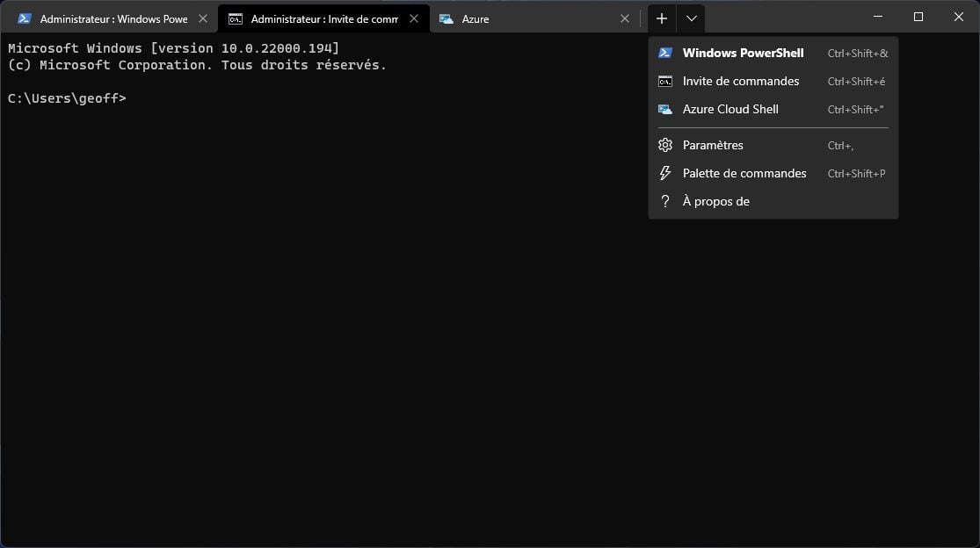Open À propos de entry
980x548 pixels.
point(773,202)
